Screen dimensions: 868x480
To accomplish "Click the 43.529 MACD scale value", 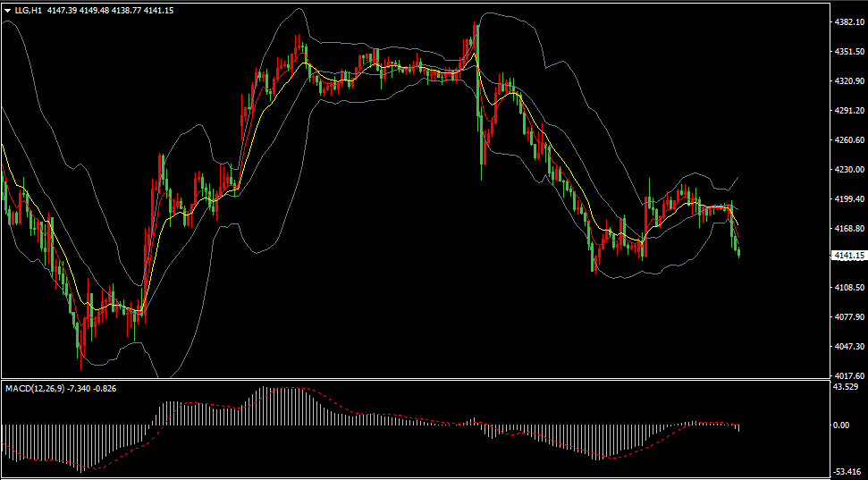I will pyautogui.click(x=846, y=386).
